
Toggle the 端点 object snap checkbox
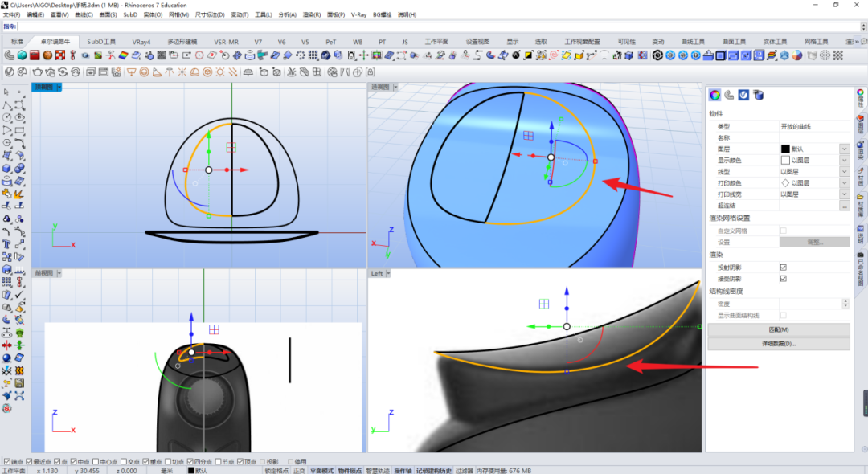[6, 461]
